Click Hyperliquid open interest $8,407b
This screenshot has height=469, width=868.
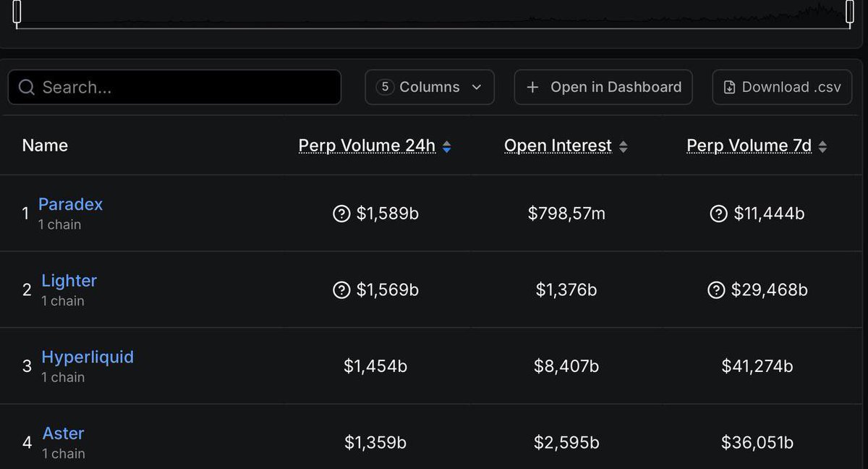tap(566, 366)
